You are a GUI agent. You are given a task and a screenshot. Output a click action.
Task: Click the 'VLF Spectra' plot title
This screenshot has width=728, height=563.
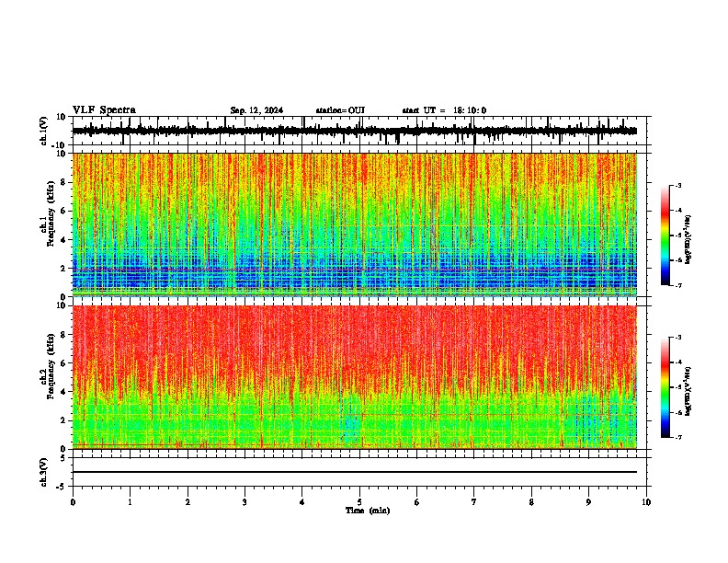[x=104, y=110]
